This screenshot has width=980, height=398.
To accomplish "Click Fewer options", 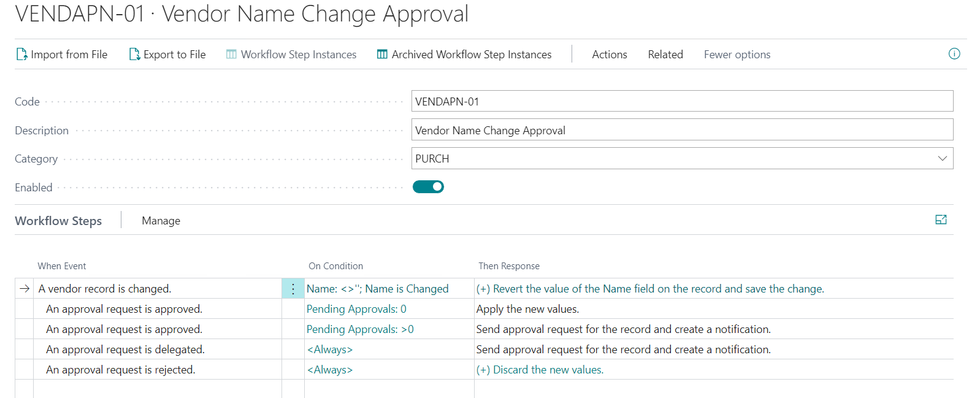I will click(x=737, y=55).
